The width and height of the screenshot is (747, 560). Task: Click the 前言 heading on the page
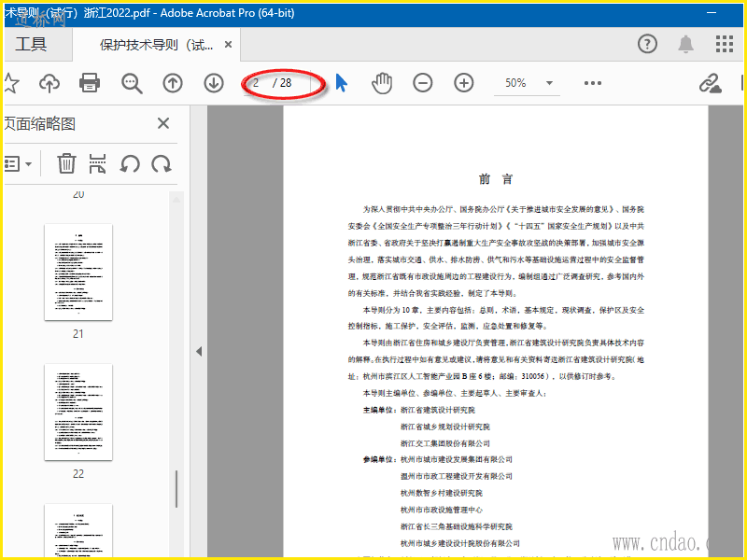click(x=496, y=179)
